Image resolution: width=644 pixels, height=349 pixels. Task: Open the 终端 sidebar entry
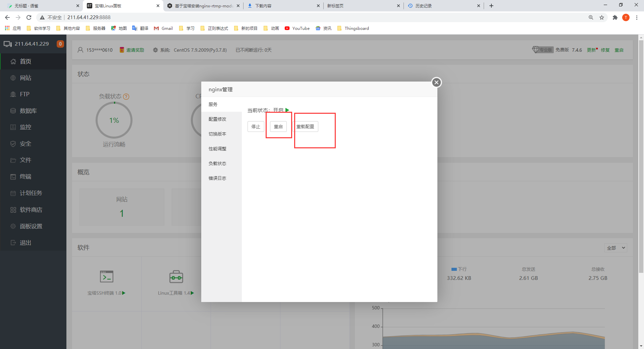coord(25,177)
